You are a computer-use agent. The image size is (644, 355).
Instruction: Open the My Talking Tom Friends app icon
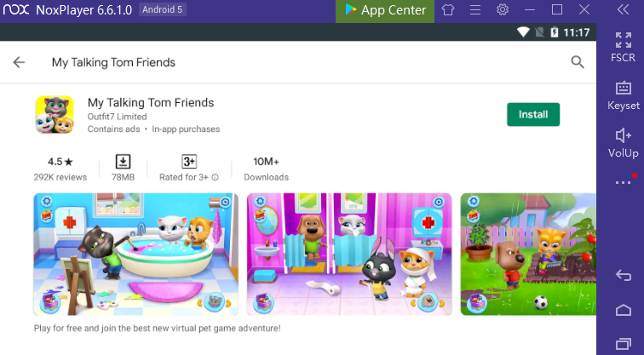[55, 115]
